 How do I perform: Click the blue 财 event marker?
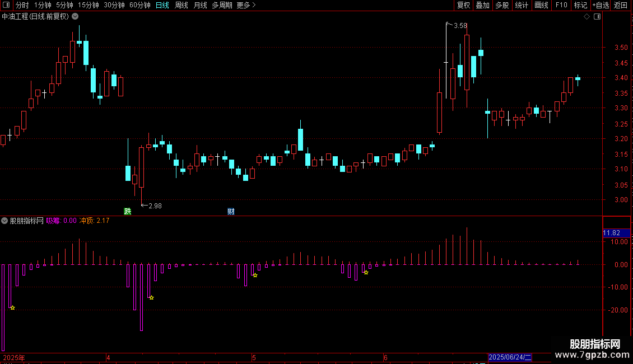point(231,211)
